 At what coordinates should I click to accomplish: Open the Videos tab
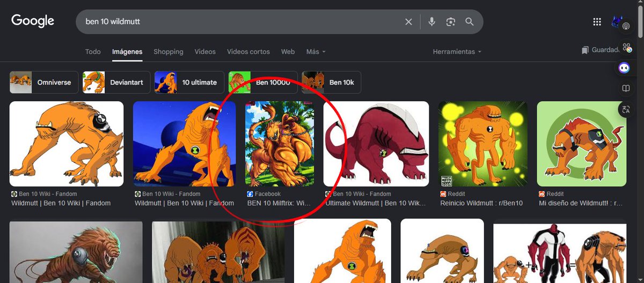(x=205, y=51)
